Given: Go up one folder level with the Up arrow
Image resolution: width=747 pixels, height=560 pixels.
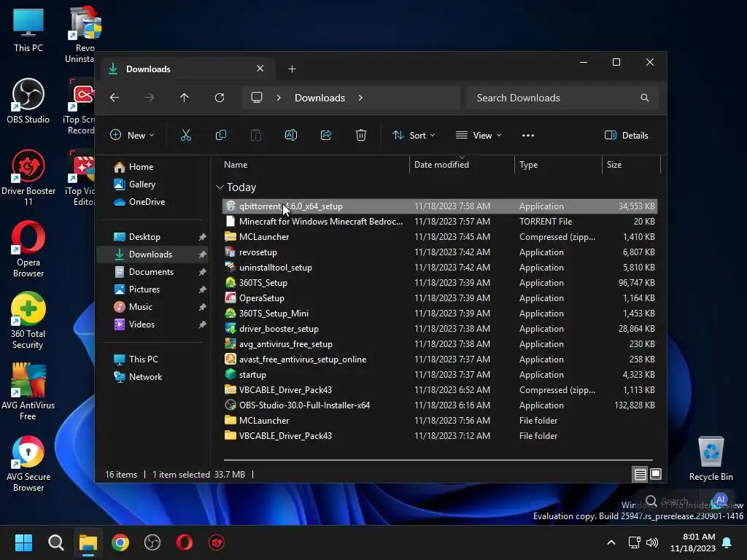Looking at the screenshot, I should [x=185, y=98].
